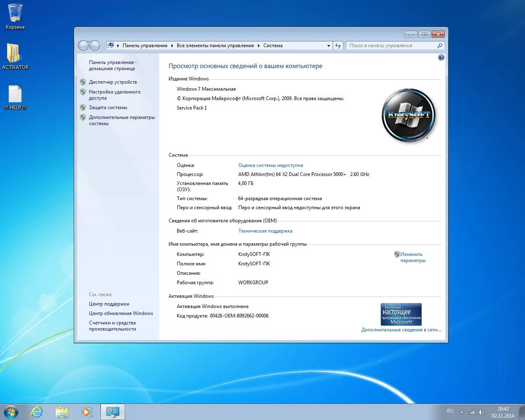Viewport: 525px width, 420px height.
Task: Launch Internet Explorer from taskbar
Action: [x=37, y=412]
